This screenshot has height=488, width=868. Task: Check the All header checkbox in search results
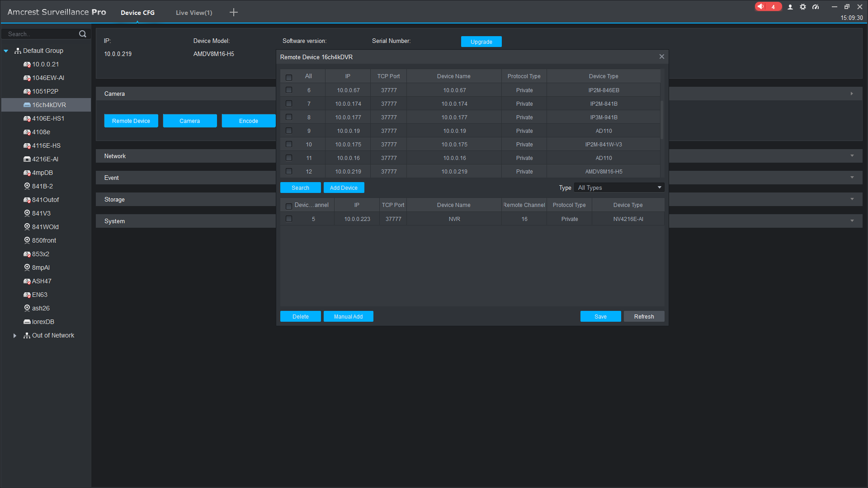(x=289, y=77)
